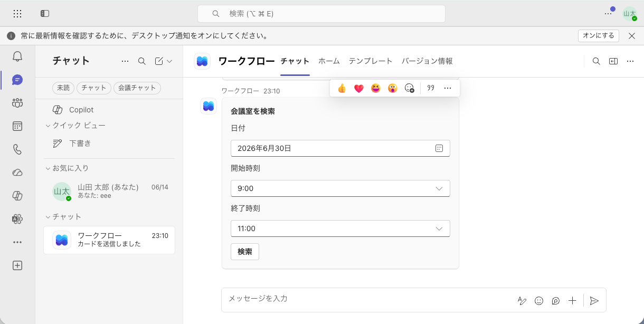The image size is (644, 324).
Task: Collapse the お気に入り section
Action: click(x=48, y=168)
